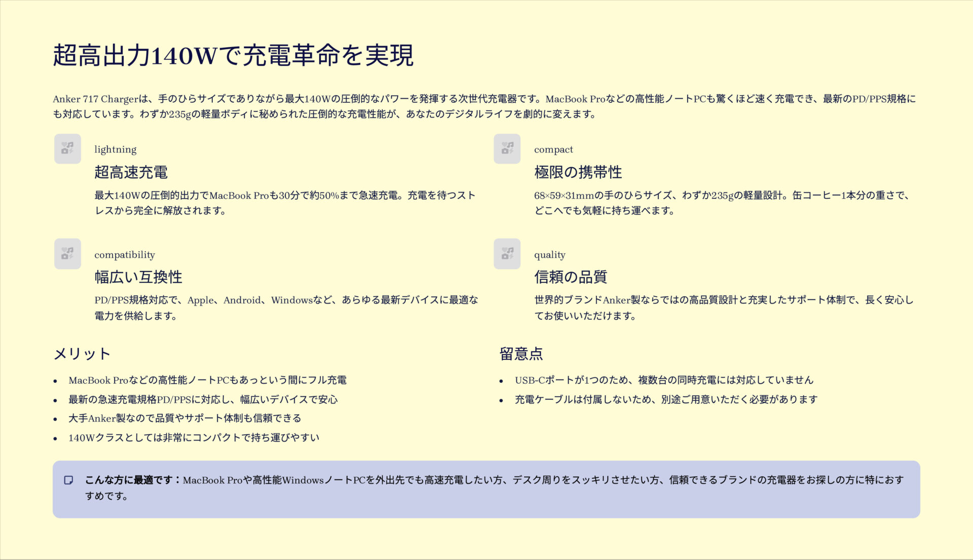This screenshot has width=973, height=560.
Task: Select the 充電ケーブルは付属しない caution bullet
Action: [666, 399]
